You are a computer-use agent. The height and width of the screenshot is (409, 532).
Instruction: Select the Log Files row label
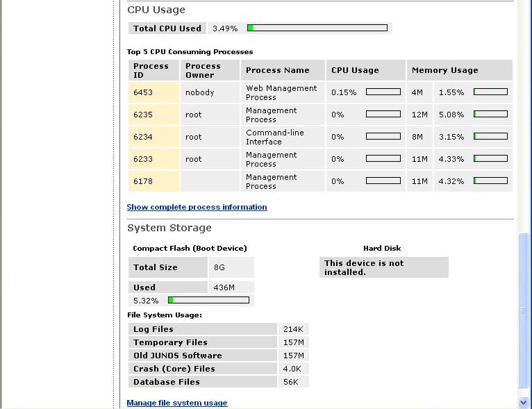pos(153,329)
